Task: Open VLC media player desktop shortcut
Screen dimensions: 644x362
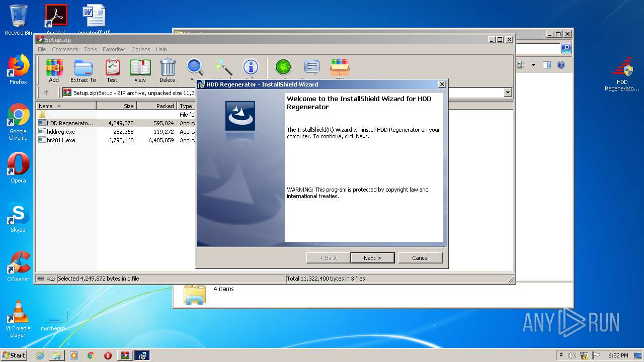Action: point(18,319)
